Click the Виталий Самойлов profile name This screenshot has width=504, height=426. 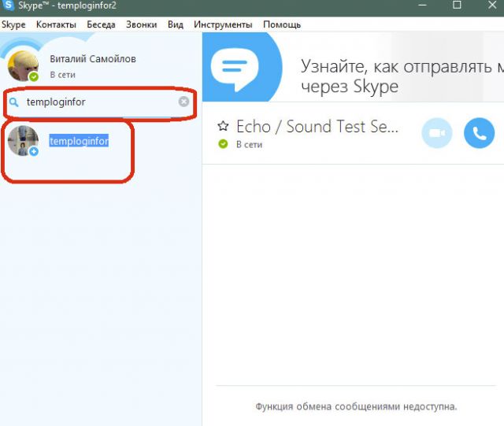click(x=93, y=59)
